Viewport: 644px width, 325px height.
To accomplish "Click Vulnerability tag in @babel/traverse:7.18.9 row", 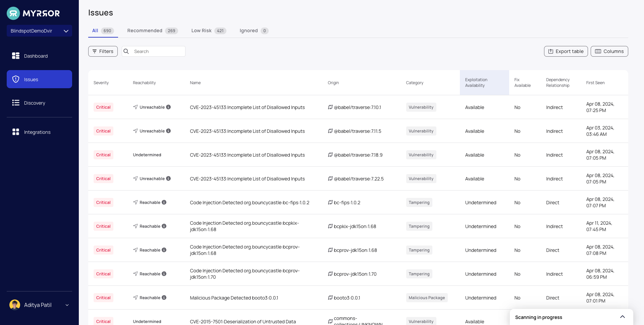I will click(x=421, y=155).
